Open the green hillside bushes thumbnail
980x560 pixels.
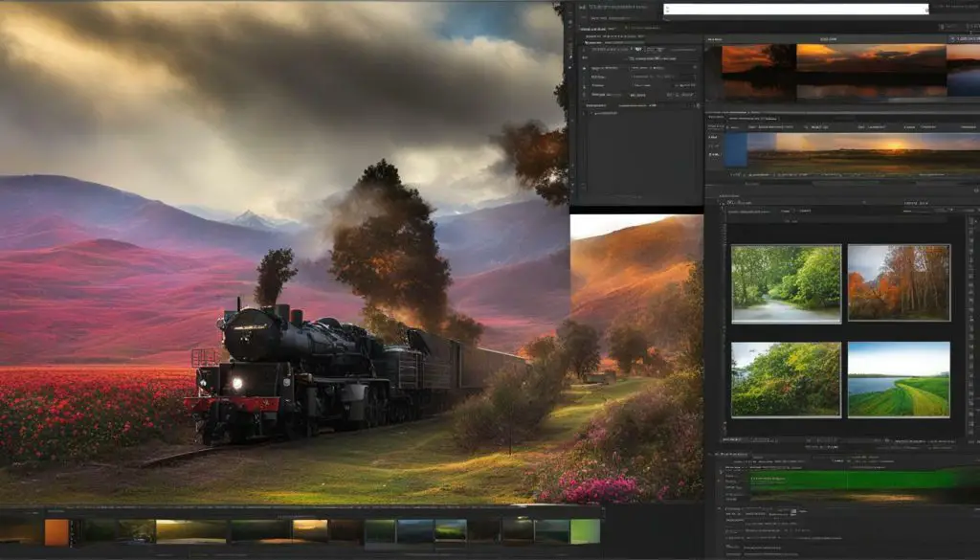pos(786,379)
